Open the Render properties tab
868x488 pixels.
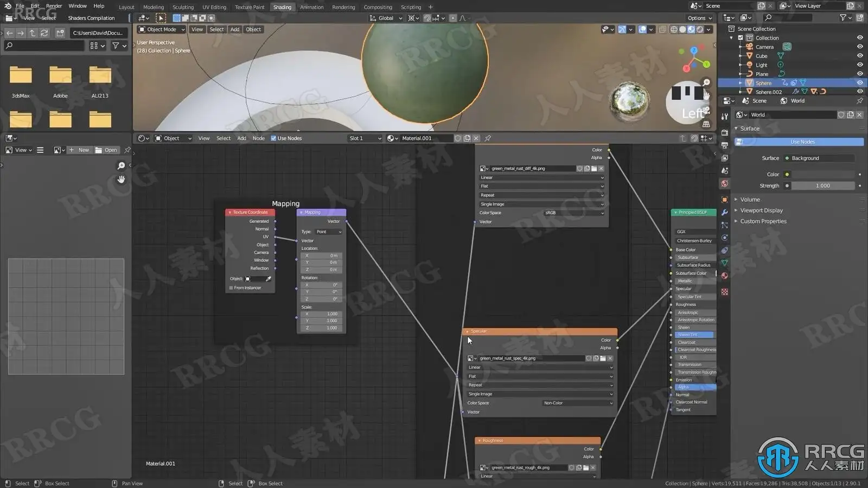(725, 133)
